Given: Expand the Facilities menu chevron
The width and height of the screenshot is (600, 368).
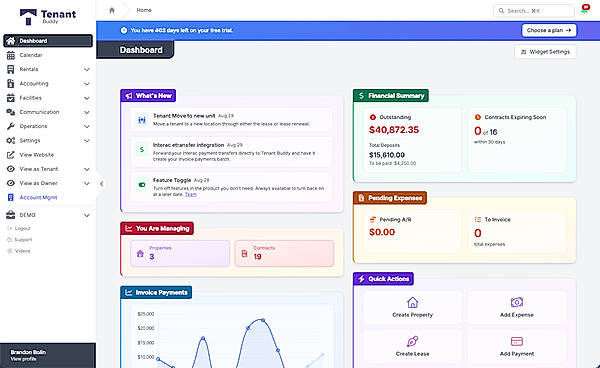Looking at the screenshot, I should coord(87,98).
